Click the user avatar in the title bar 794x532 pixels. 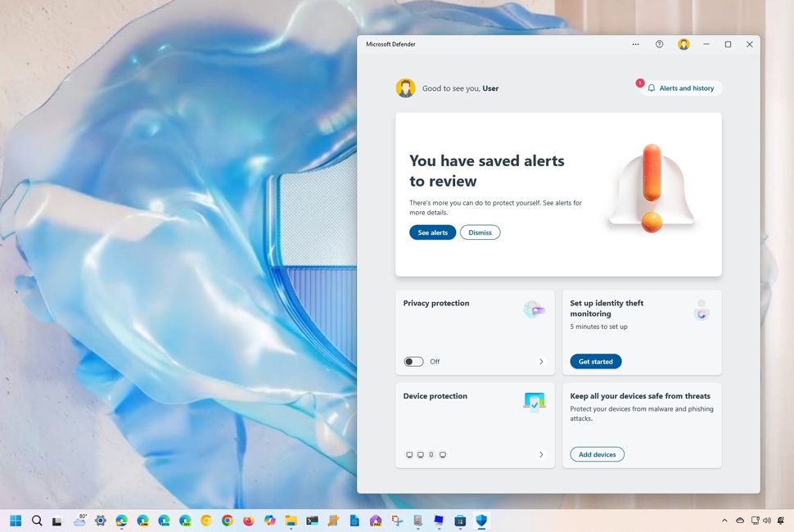[683, 44]
